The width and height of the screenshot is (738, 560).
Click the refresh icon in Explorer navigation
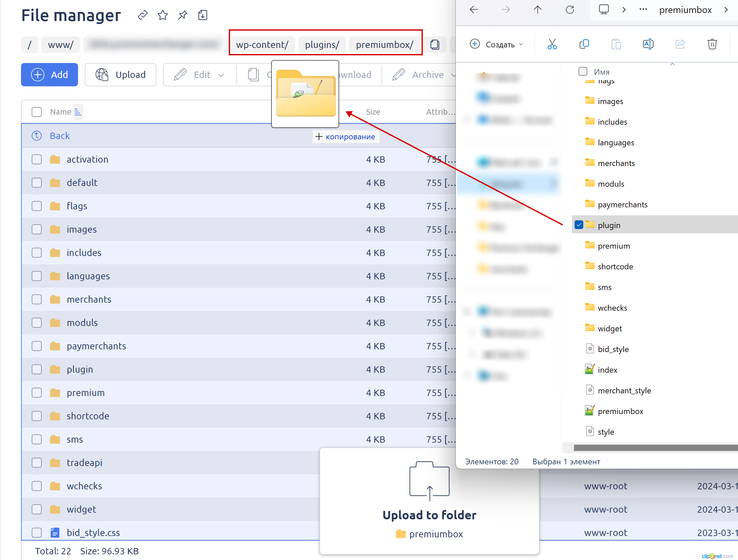(570, 10)
